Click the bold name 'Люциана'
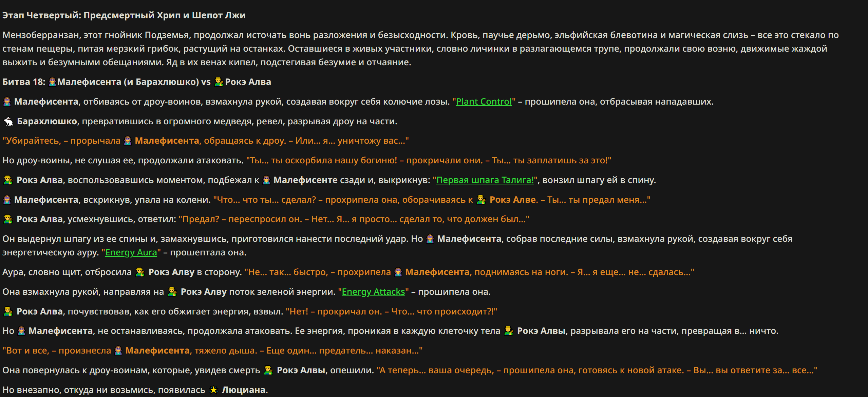Image resolution: width=868 pixels, height=397 pixels. 243,390
